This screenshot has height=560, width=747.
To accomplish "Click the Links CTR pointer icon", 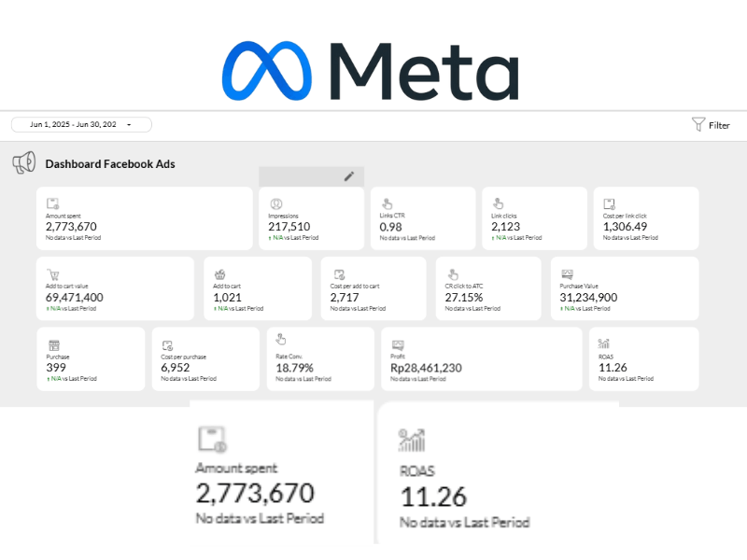I will [388, 203].
